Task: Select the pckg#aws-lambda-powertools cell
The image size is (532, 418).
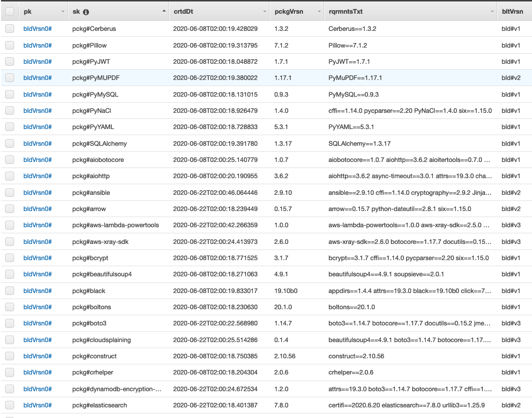Action: click(115, 225)
